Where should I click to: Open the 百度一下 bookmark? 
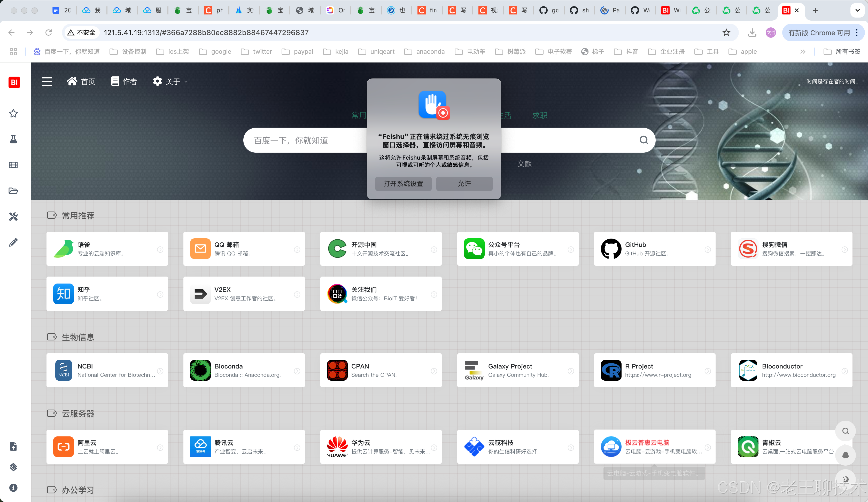(66, 52)
